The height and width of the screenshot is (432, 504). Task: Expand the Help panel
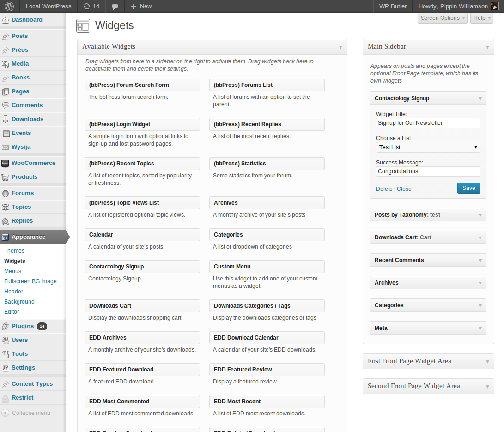482,18
